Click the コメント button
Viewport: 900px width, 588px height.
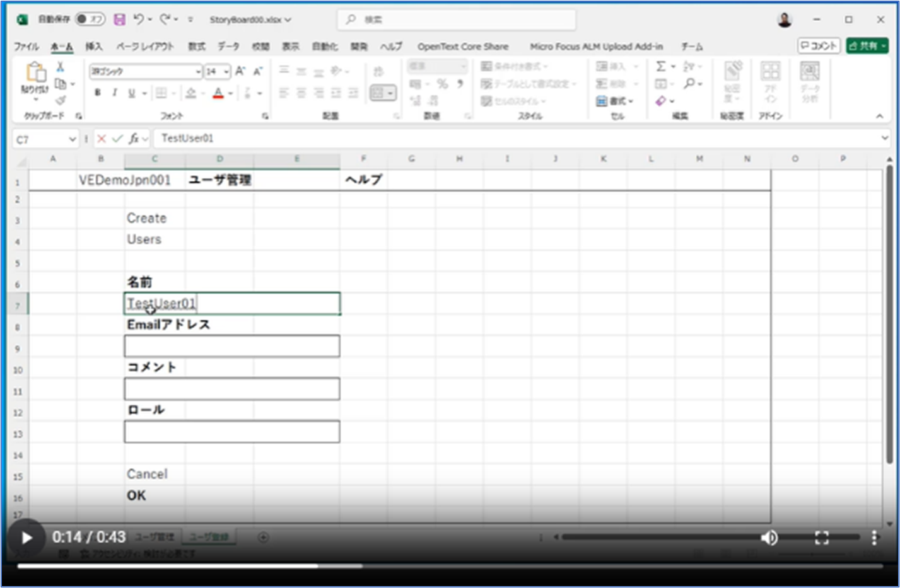pyautogui.click(x=819, y=46)
